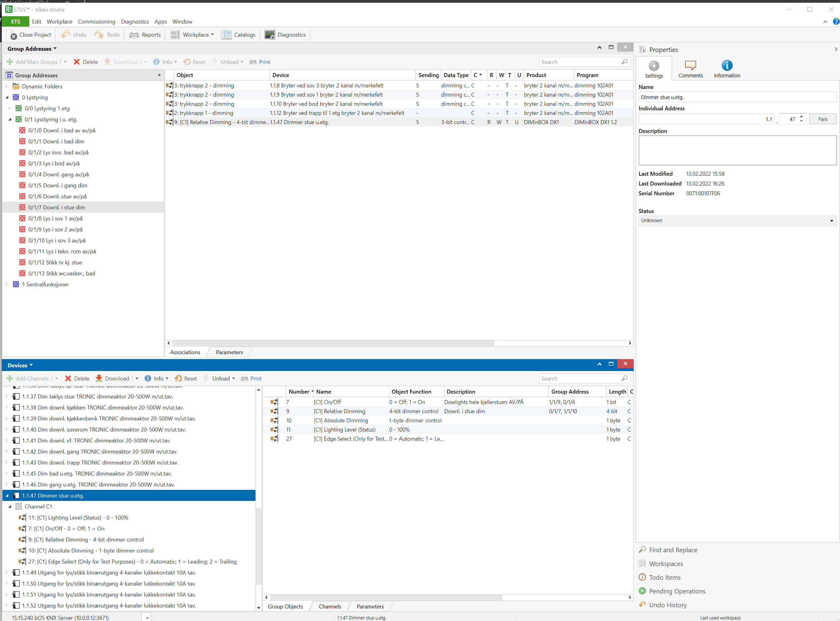Click the Park button
Screen dimensions: 840x621
pyautogui.click(x=822, y=119)
